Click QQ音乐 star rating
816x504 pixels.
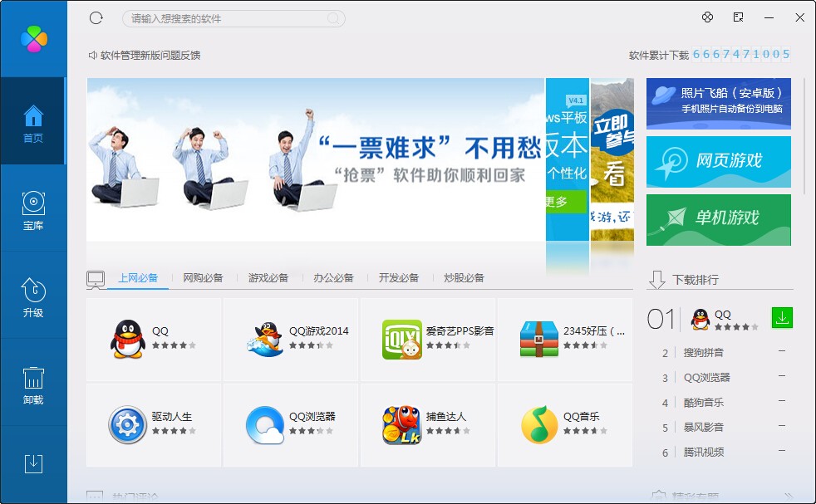(x=585, y=431)
